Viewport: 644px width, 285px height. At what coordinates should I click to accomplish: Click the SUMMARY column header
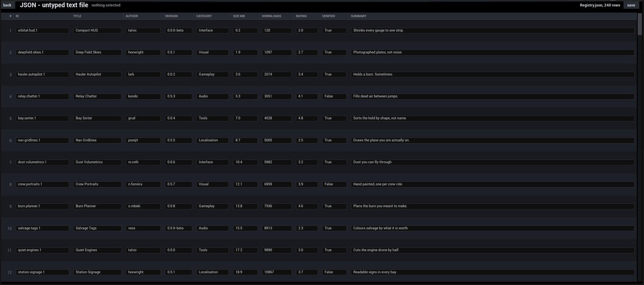pos(493,16)
